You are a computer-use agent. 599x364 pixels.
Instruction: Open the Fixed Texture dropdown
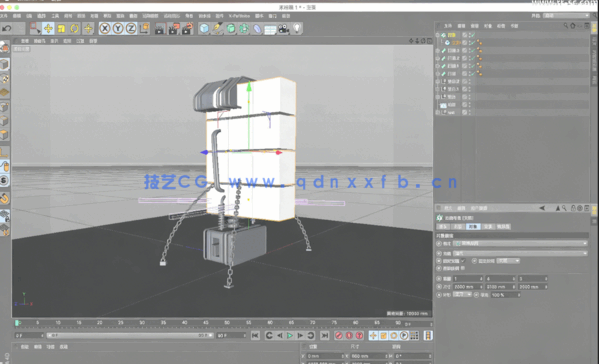(508, 261)
